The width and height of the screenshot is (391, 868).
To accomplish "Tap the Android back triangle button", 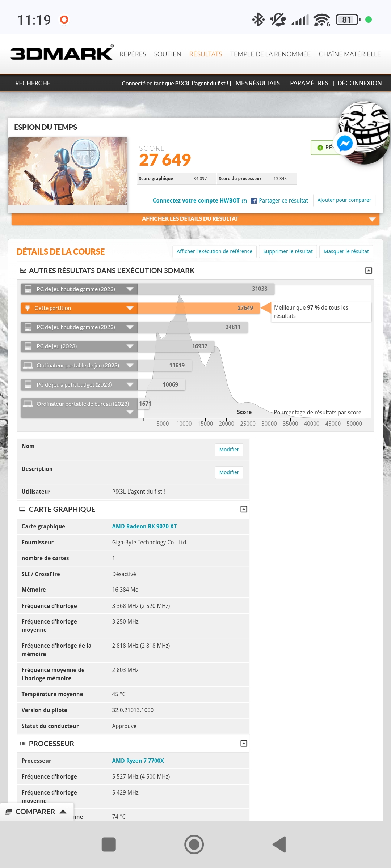I will [x=279, y=844].
